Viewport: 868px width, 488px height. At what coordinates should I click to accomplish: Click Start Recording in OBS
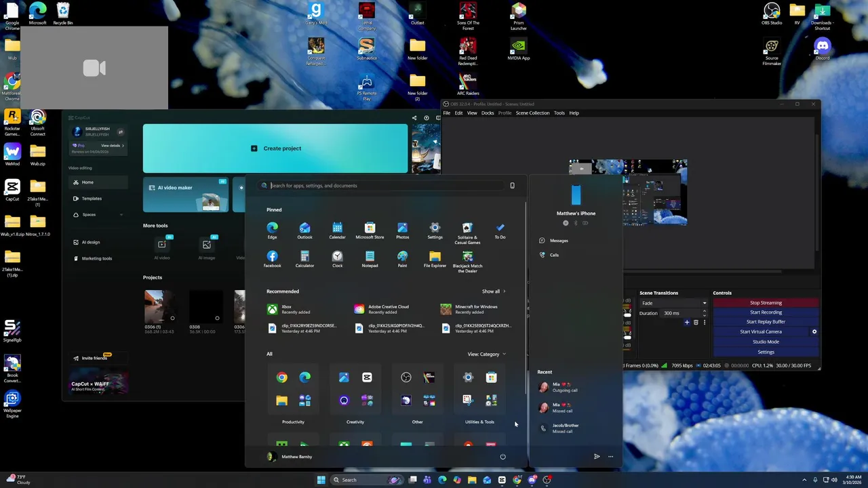tap(766, 312)
